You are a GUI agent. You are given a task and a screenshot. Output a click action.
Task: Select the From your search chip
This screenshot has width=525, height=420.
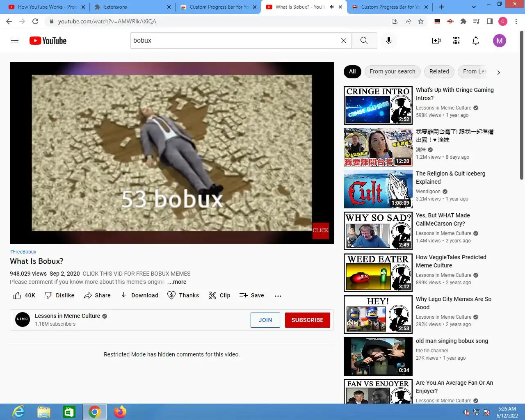pyautogui.click(x=393, y=71)
